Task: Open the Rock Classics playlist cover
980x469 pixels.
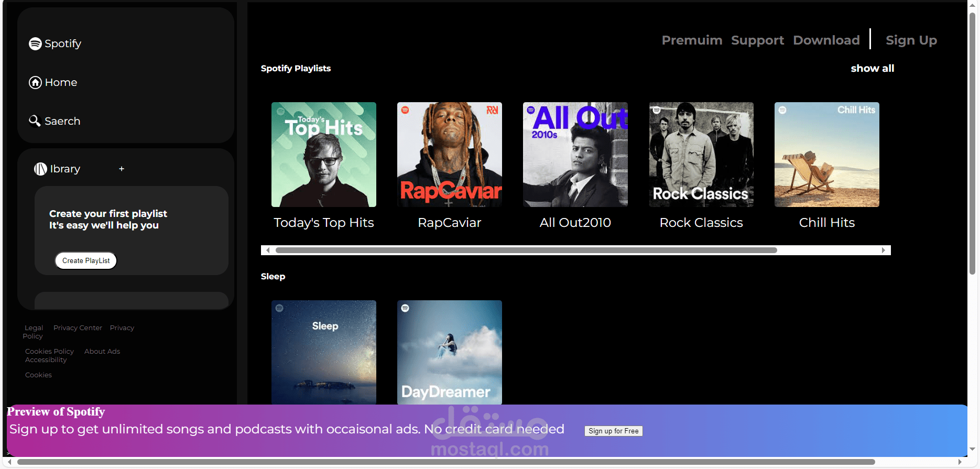Action: [701, 155]
